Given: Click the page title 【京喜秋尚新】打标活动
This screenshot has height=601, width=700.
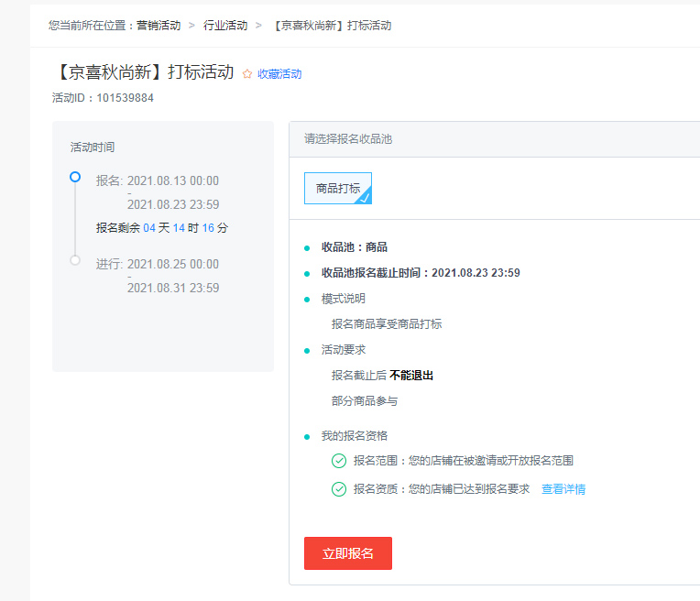Looking at the screenshot, I should (x=144, y=71).
